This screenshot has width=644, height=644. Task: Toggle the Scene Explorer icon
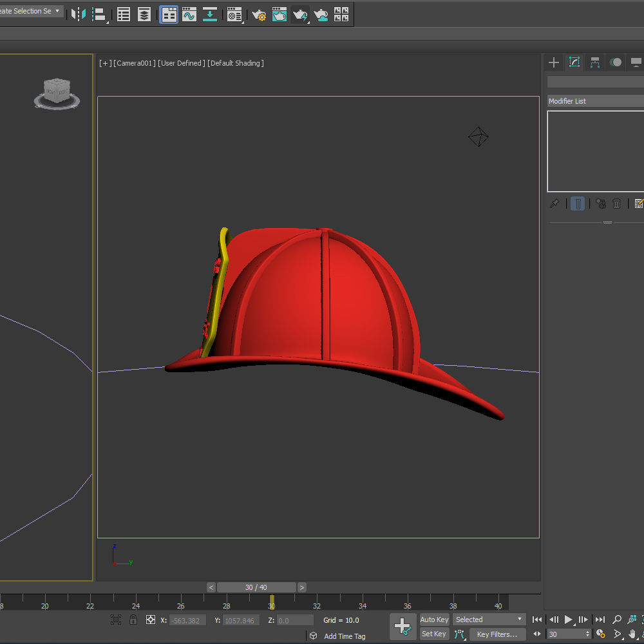pyautogui.click(x=124, y=14)
